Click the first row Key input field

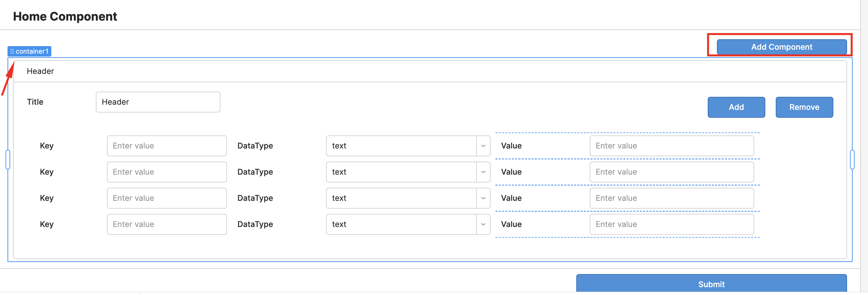166,146
